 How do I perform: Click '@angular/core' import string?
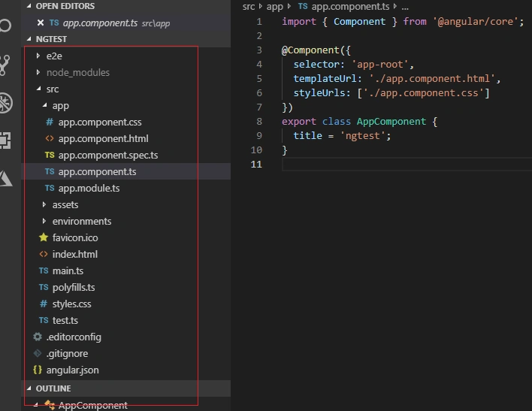pos(475,21)
